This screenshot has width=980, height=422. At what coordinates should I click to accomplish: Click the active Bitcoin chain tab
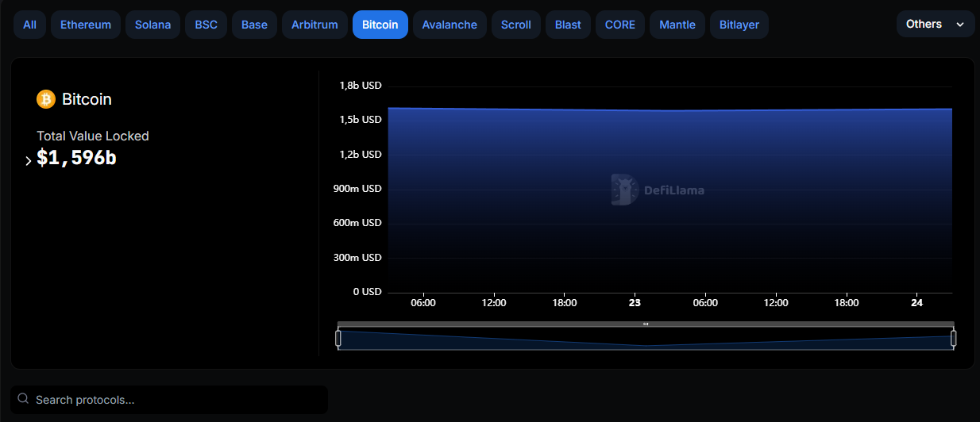(x=380, y=25)
